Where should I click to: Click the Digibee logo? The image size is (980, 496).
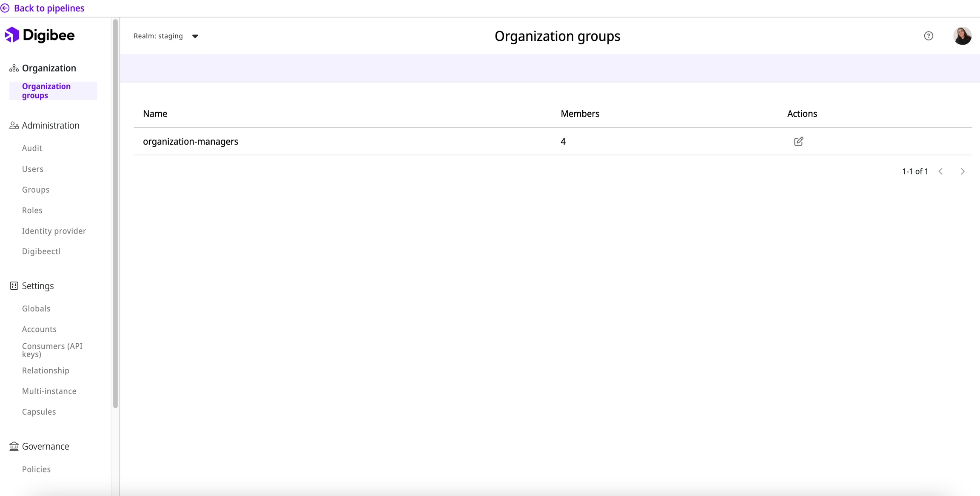pos(40,35)
